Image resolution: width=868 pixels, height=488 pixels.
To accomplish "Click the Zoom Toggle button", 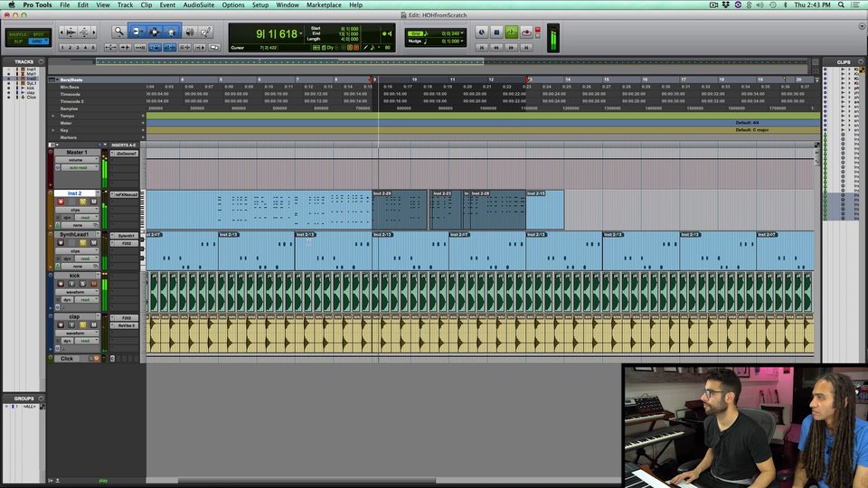I will [x=110, y=48].
